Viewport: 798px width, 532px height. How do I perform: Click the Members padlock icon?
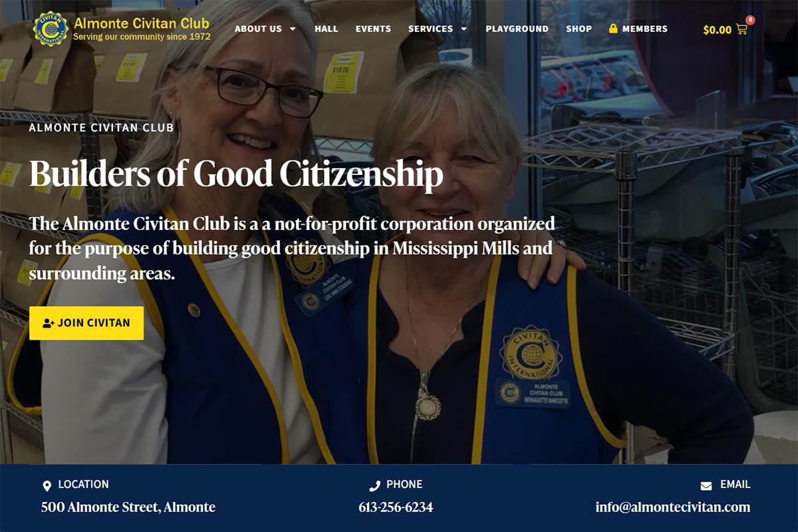point(613,29)
